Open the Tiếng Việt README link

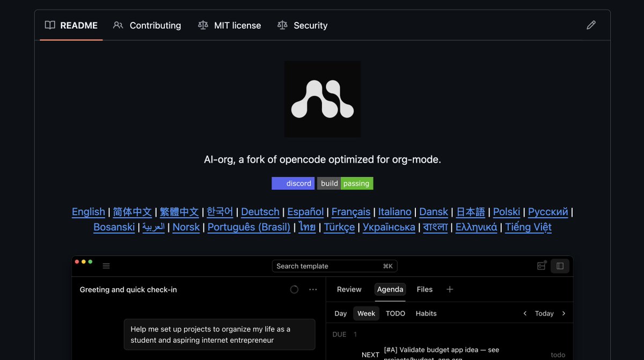point(528,227)
